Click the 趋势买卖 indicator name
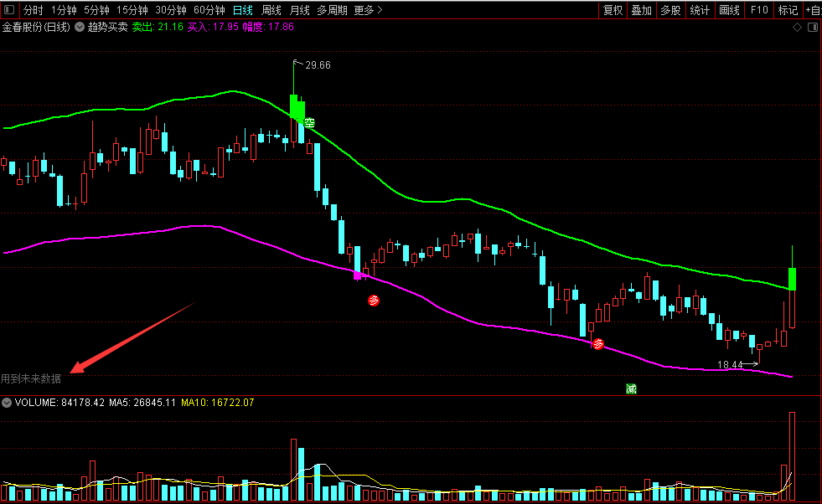This screenshot has width=822, height=504. [x=107, y=27]
